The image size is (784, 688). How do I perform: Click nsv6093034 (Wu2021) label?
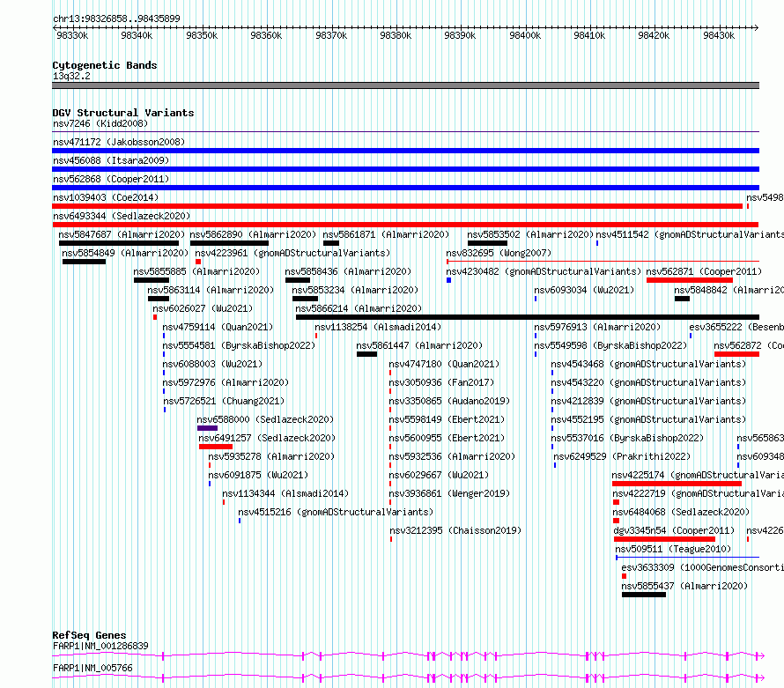pos(584,290)
